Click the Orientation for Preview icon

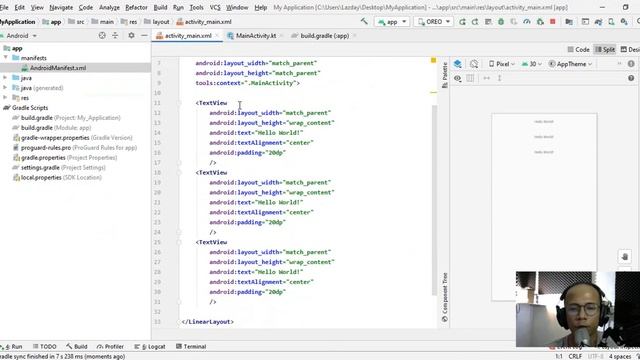474,64
